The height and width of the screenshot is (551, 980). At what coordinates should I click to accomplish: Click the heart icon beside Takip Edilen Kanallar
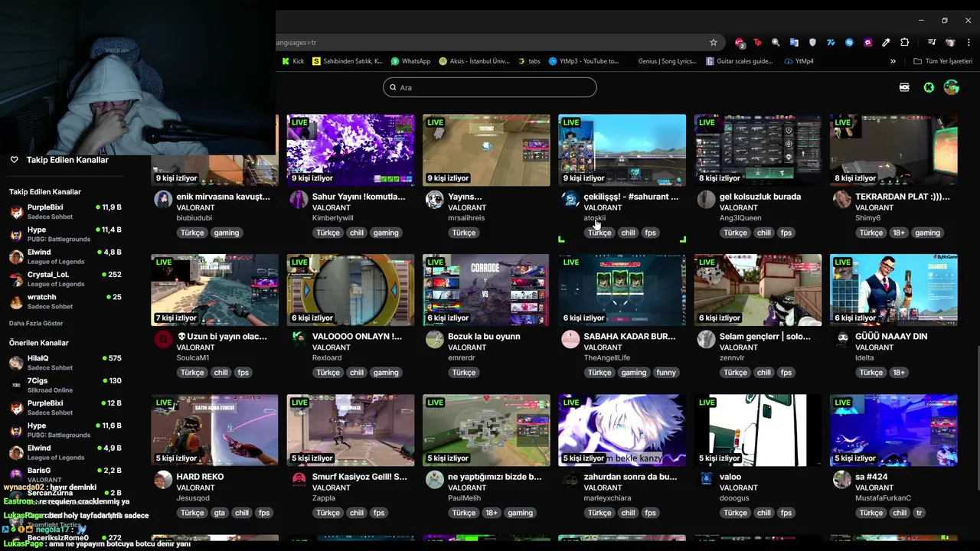(x=14, y=160)
